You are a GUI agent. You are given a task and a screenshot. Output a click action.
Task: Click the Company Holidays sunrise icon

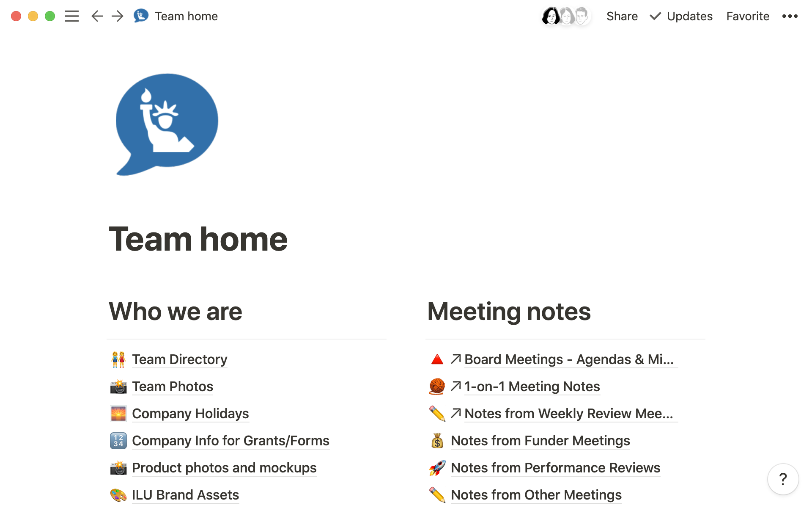tap(118, 414)
